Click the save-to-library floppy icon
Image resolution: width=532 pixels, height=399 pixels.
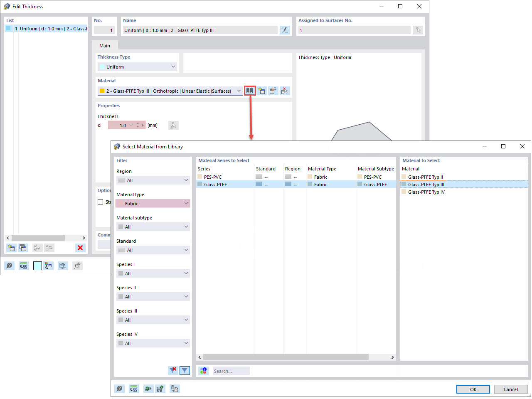160,389
